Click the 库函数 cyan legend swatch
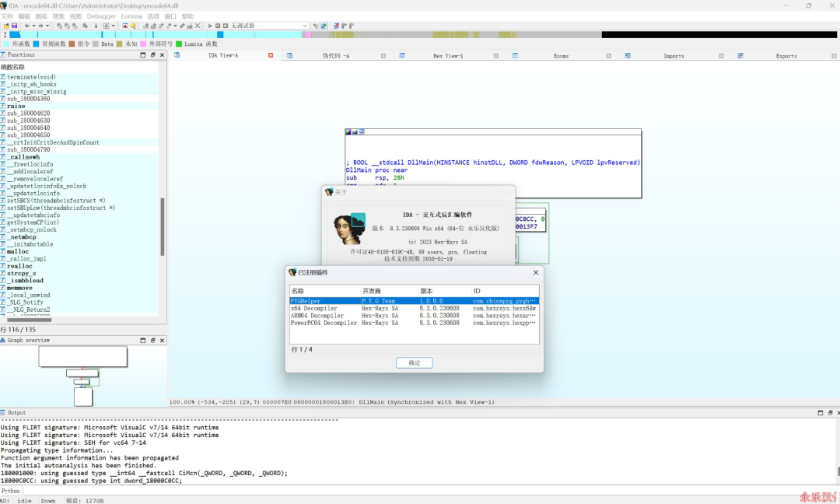This screenshot has width=840, height=504. pos(6,44)
